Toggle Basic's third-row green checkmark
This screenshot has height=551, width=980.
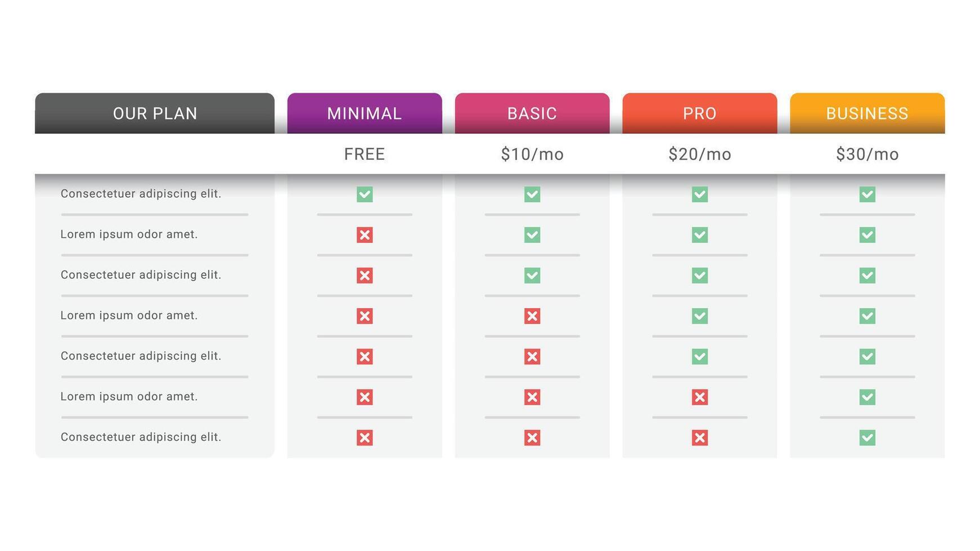pyautogui.click(x=532, y=275)
